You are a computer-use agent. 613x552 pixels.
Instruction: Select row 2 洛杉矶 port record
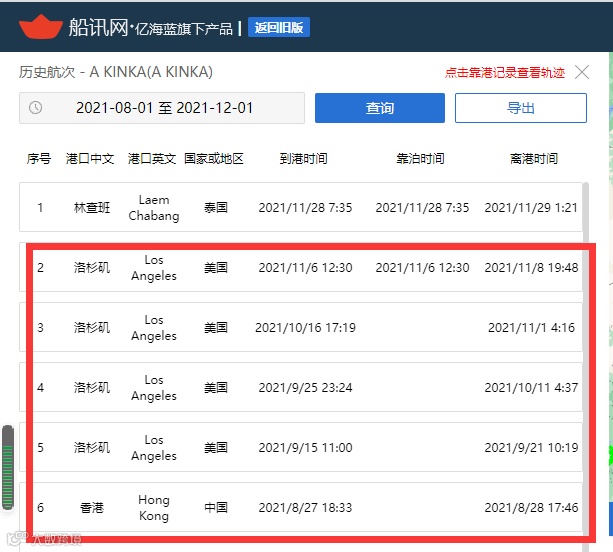[301, 267]
